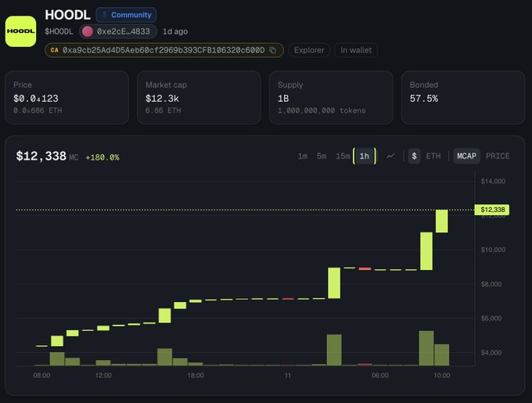Select the 1h timeframe
The width and height of the screenshot is (532, 403).
pyautogui.click(x=365, y=156)
